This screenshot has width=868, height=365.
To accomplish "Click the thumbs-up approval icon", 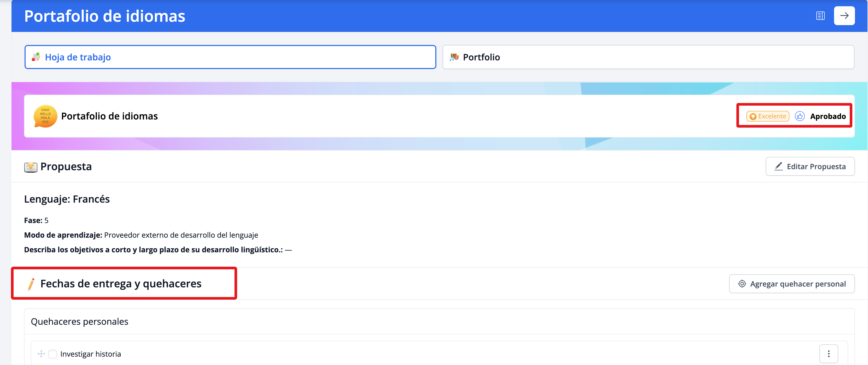I will [x=800, y=116].
